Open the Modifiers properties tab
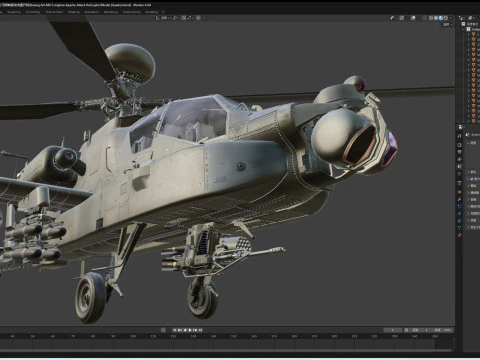480x360 pixels. 459,199
